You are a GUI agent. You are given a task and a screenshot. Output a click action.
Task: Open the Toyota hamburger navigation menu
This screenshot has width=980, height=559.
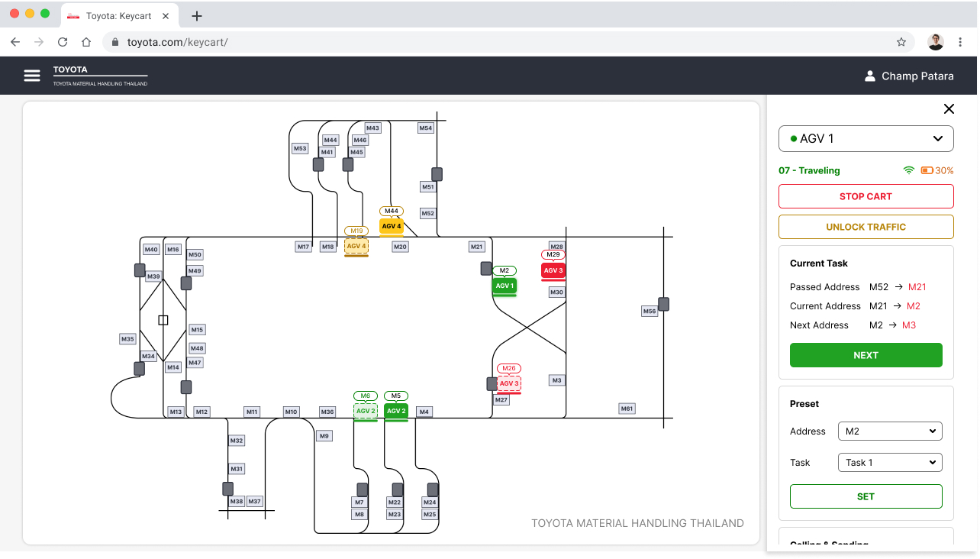[31, 75]
